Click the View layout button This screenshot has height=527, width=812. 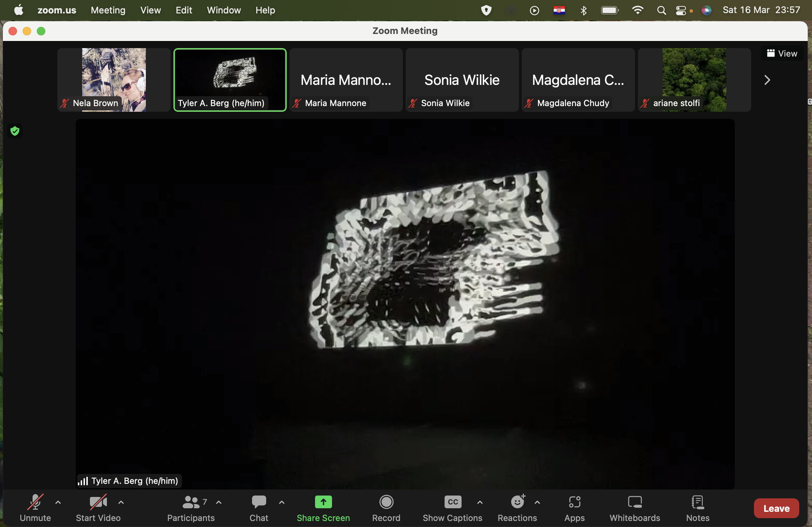(782, 53)
